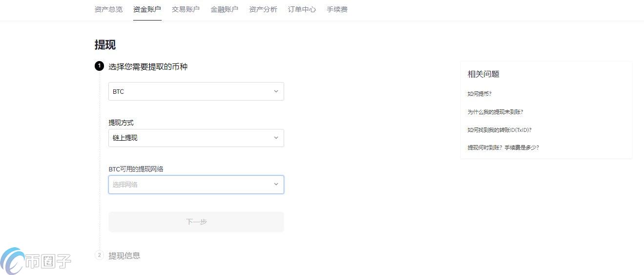This screenshot has width=644, height=275.
Task: Select the 资金账户 tab
Action: 147,9
